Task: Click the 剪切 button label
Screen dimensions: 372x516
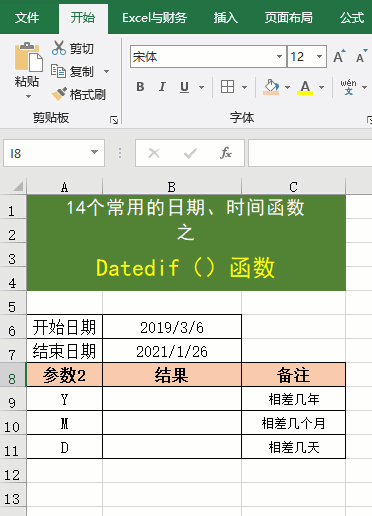Action: point(82,49)
